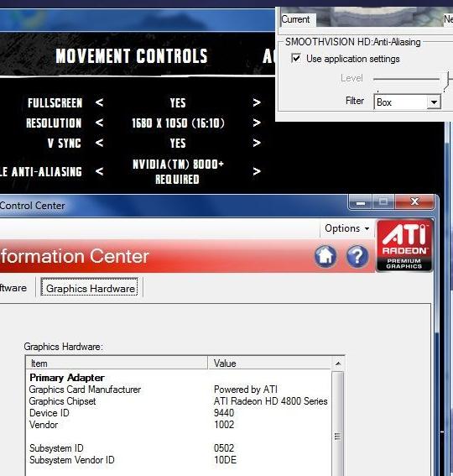This screenshot has height=476, width=453.
Task: Click the right arrow beside Anti-Aliasing option
Action: [x=257, y=171]
